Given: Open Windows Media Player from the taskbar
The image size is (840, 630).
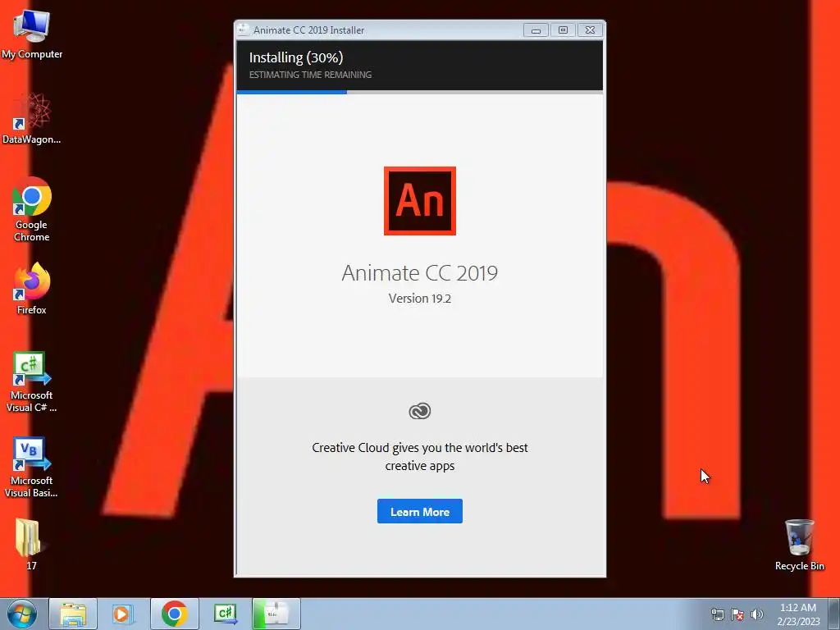Looking at the screenshot, I should tap(123, 614).
